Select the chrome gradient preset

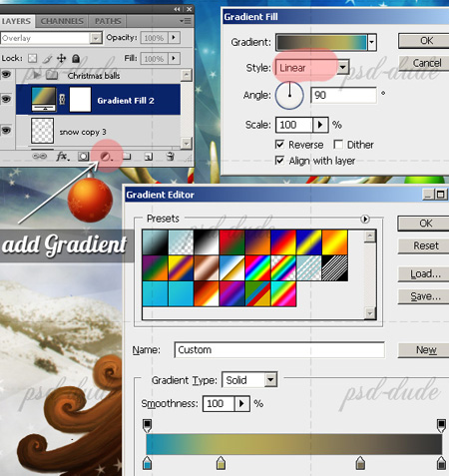tap(232, 268)
